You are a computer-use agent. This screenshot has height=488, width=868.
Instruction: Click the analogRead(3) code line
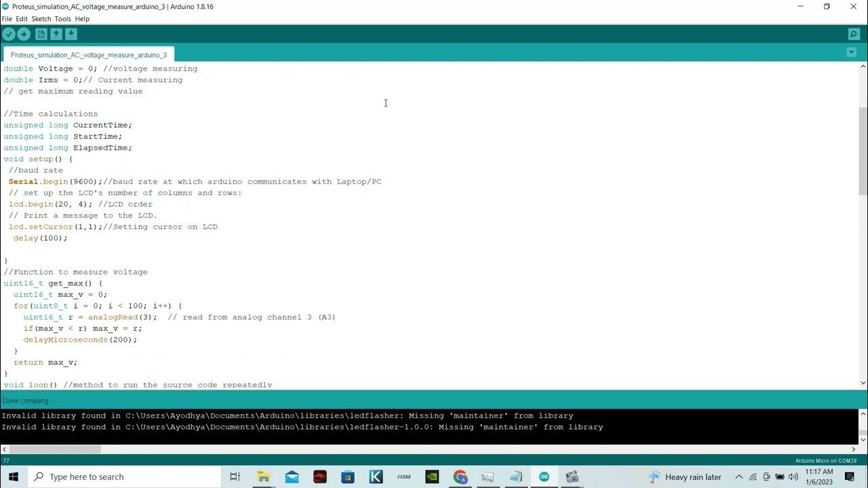point(180,317)
